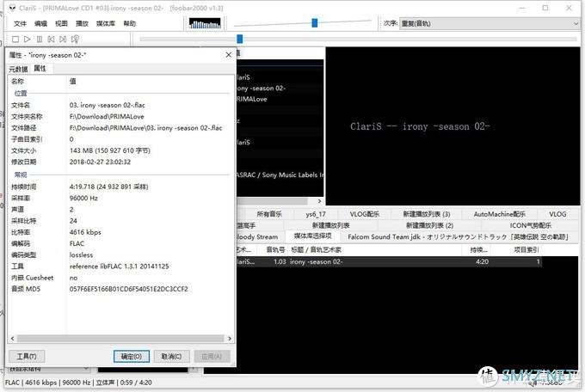Confirm with the 确定(O) button
The height and width of the screenshot is (392, 585).
click(x=132, y=357)
